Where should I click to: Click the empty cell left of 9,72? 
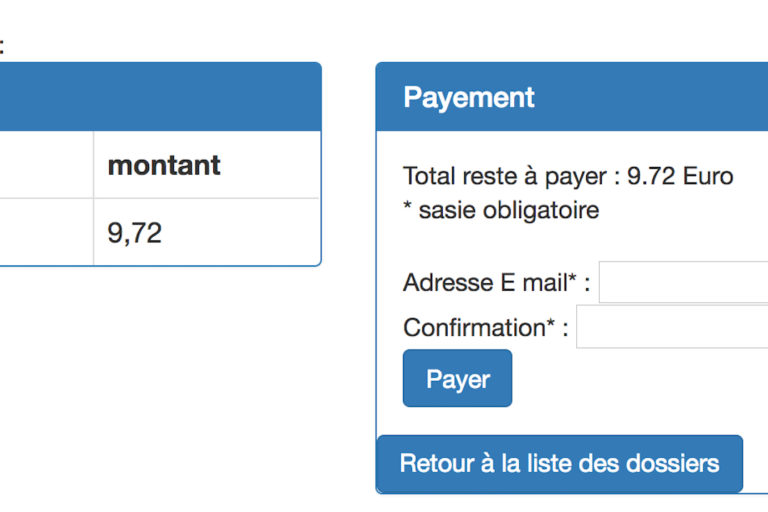pos(45,233)
